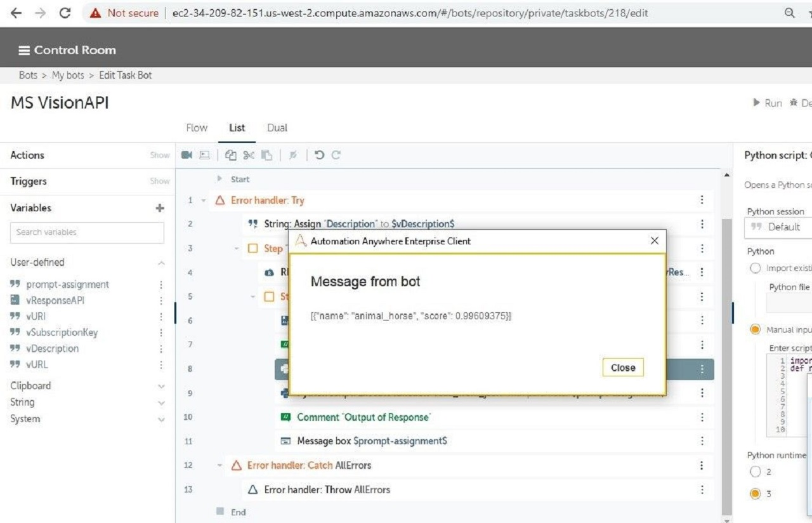This screenshot has height=523, width=812.
Task: Start recording with the camera toolbar icon
Action: (187, 155)
